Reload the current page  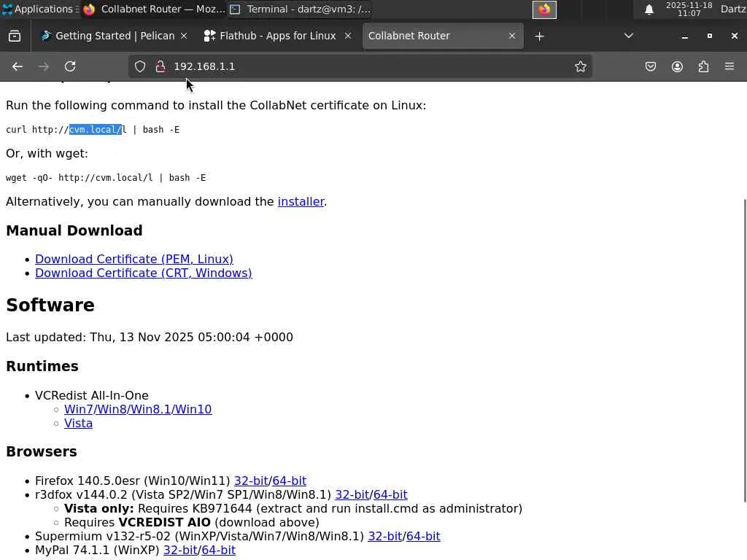tap(70, 66)
